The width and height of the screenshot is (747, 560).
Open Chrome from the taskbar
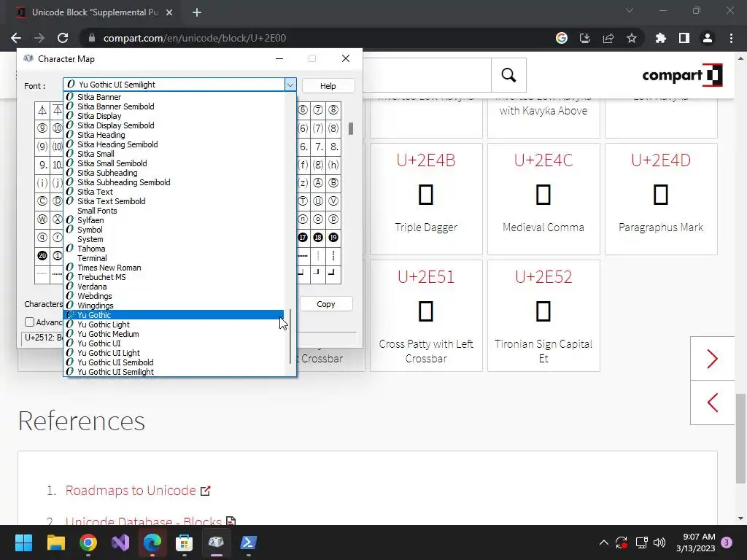[88, 542]
